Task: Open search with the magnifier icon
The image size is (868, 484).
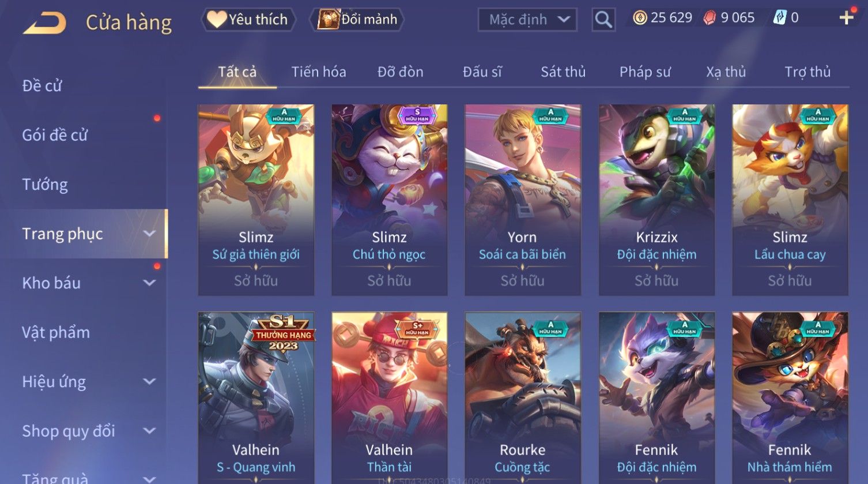Action: [x=603, y=20]
